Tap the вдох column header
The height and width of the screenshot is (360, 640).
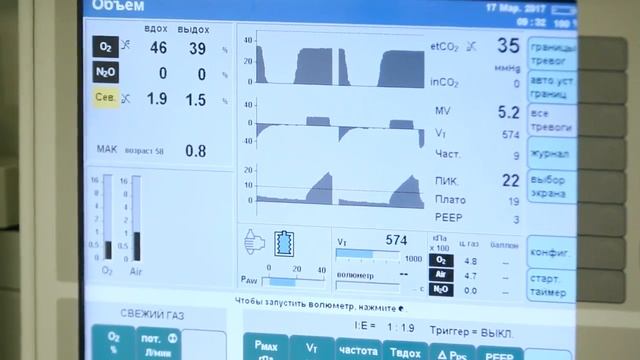coord(156,29)
